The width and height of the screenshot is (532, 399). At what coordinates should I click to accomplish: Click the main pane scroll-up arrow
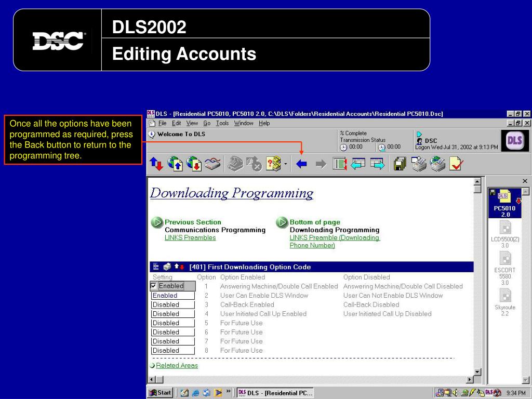pyautogui.click(x=477, y=182)
